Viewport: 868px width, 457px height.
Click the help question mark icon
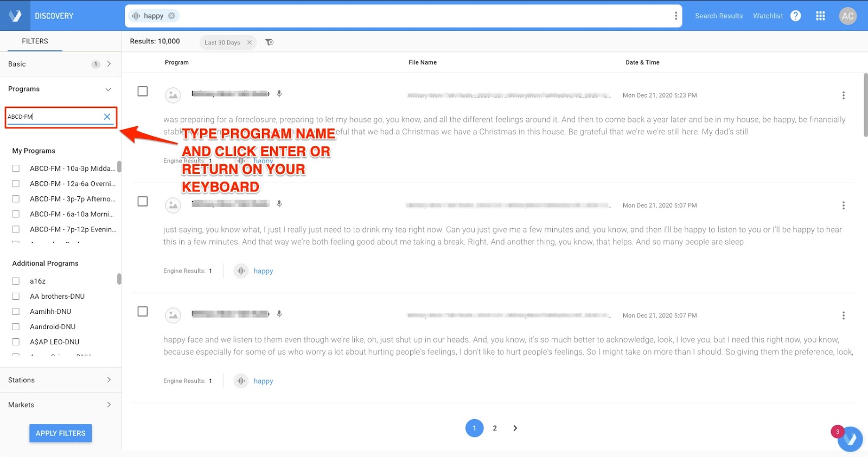point(795,16)
